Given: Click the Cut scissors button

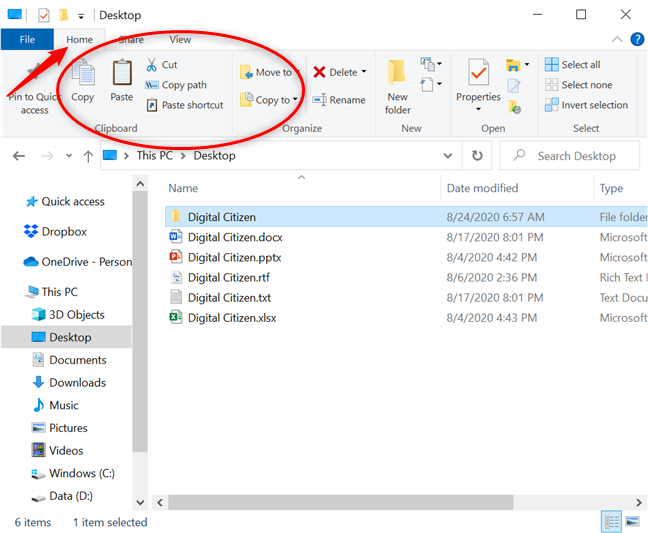Looking at the screenshot, I should coord(162,65).
